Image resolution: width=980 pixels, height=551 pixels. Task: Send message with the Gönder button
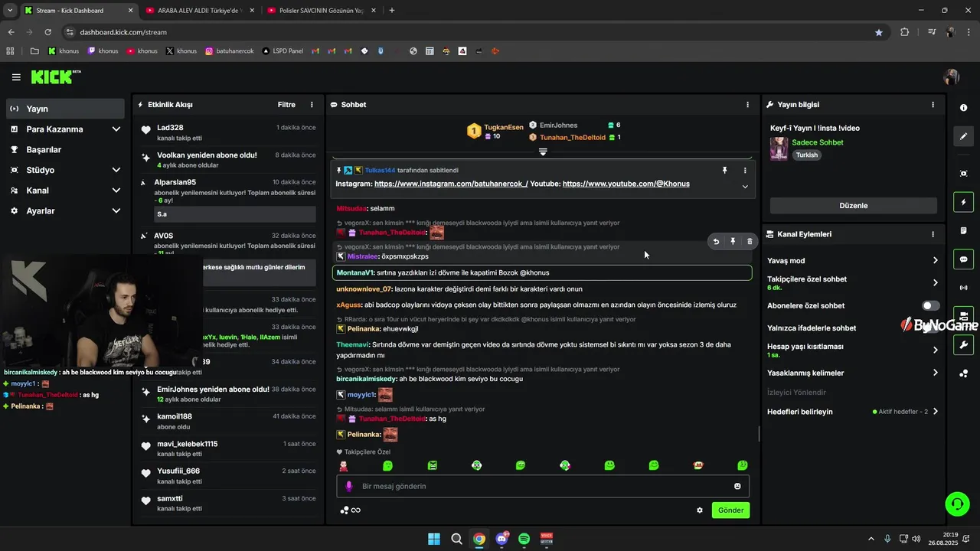(x=730, y=510)
